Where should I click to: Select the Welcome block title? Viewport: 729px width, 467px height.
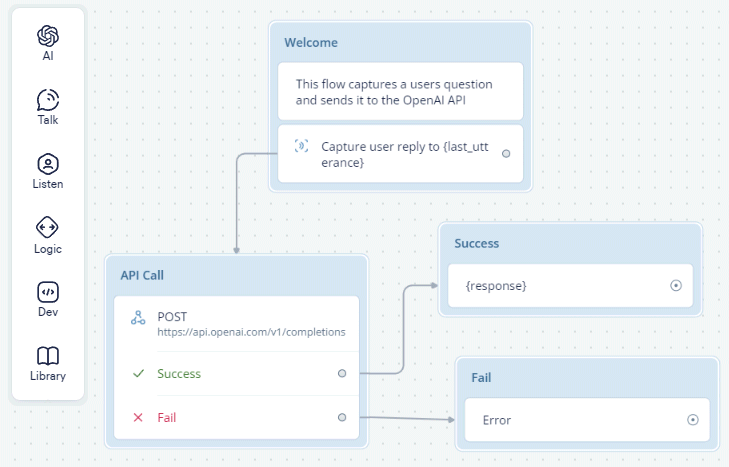pos(311,43)
